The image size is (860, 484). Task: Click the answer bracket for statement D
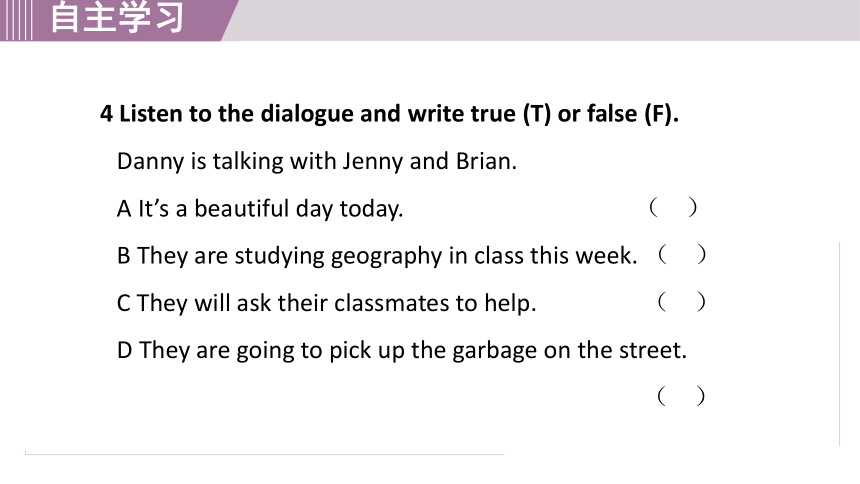pyautogui.click(x=681, y=396)
